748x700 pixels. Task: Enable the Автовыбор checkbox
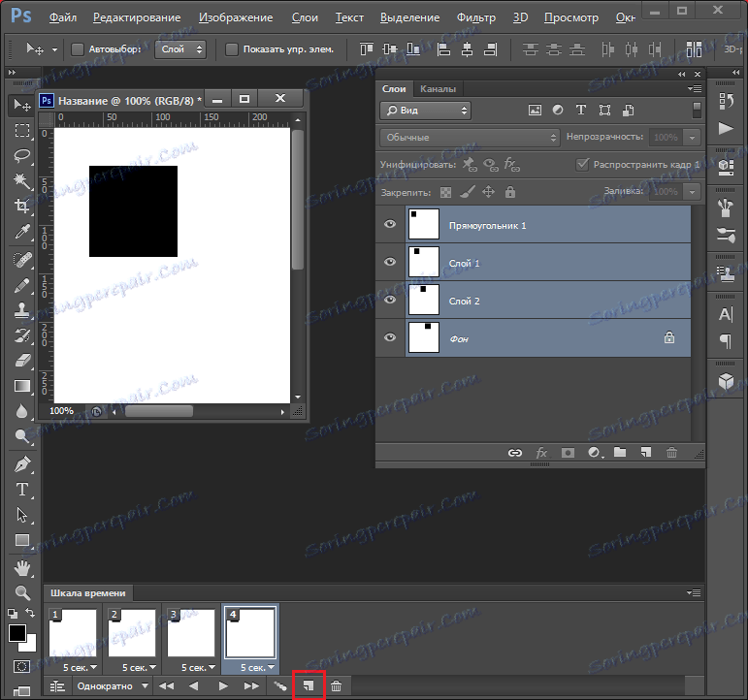79,48
